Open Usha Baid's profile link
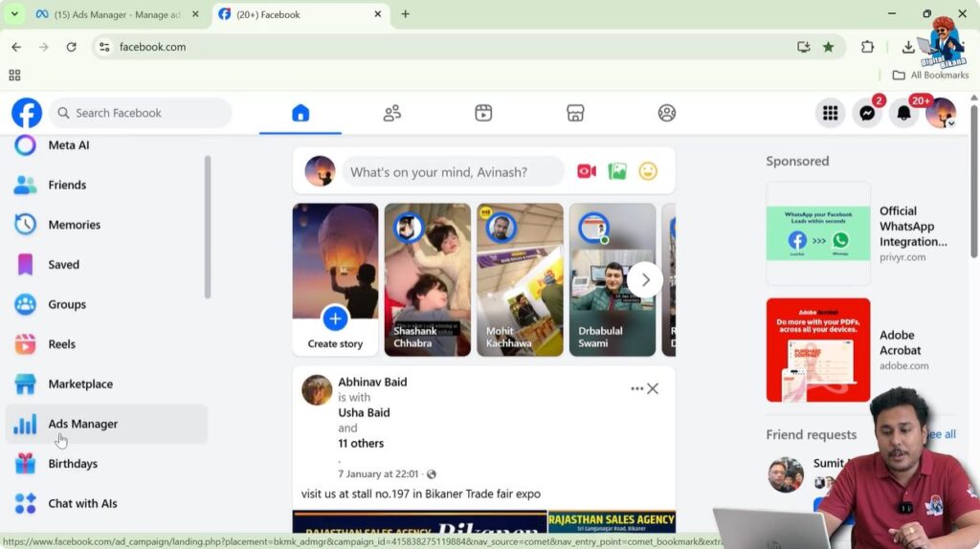This screenshot has width=980, height=549. click(364, 413)
